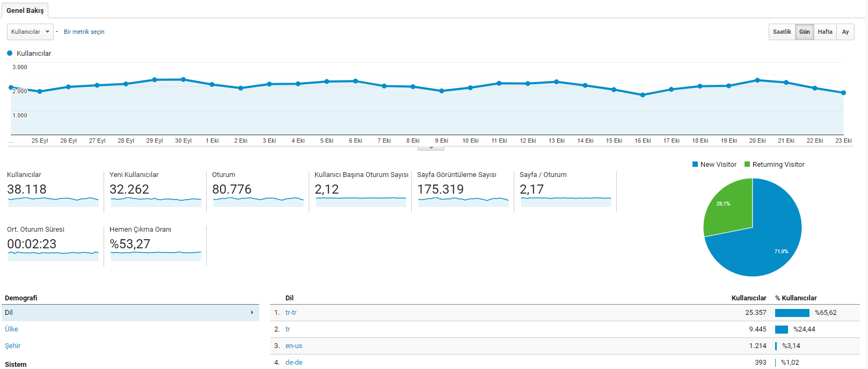Click the 9.445 users value
This screenshot has width=868, height=369.
(758, 329)
